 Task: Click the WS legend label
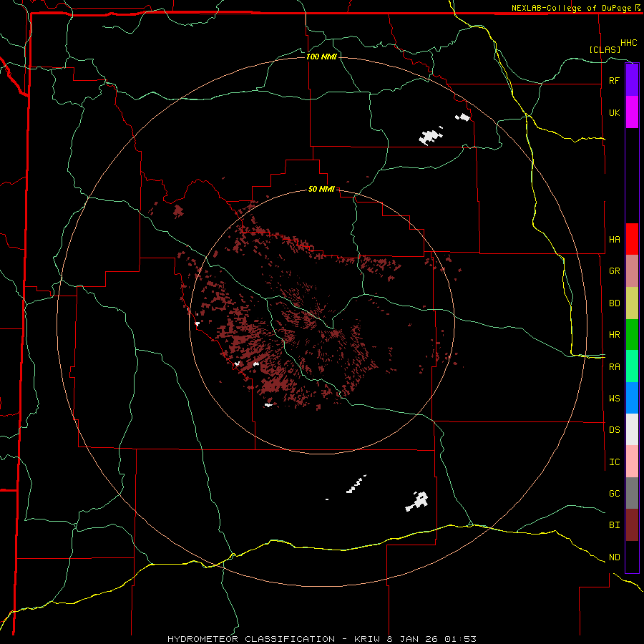coord(614,399)
